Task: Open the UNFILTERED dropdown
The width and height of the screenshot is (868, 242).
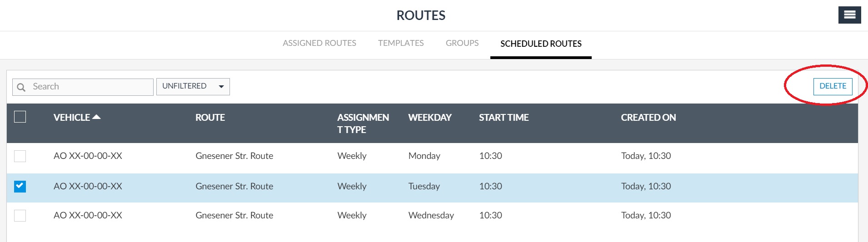Action: (x=193, y=86)
